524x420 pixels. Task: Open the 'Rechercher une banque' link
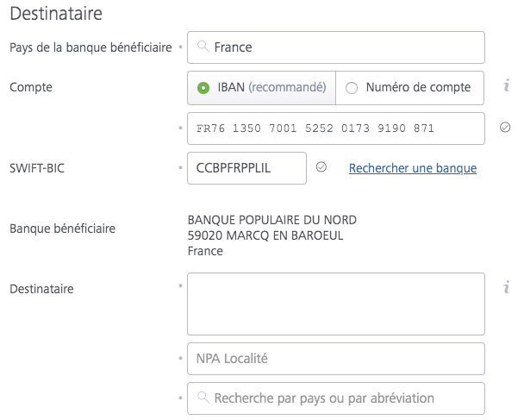pyautogui.click(x=412, y=168)
